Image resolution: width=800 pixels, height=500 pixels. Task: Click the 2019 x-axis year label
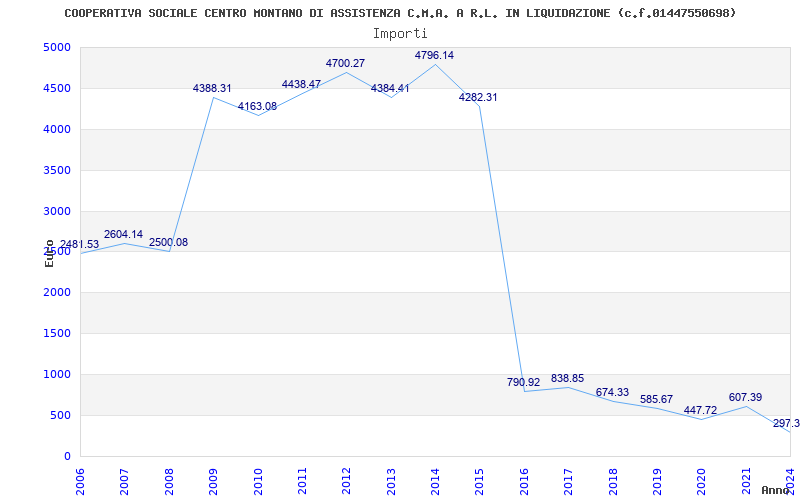click(657, 481)
